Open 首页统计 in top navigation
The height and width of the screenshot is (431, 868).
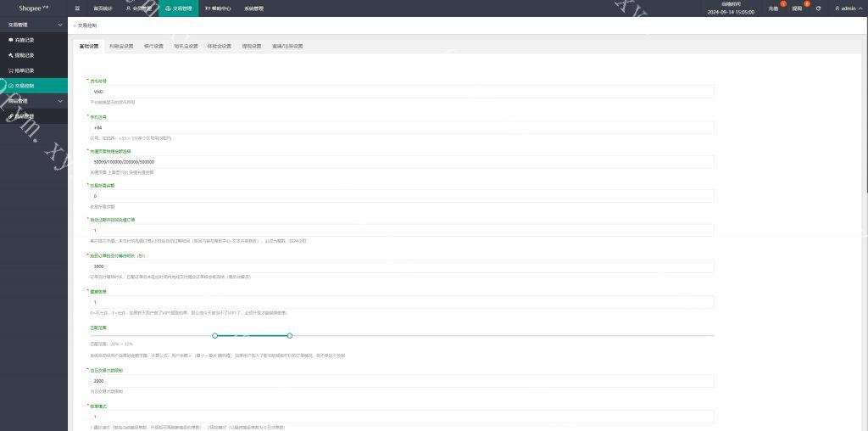click(x=102, y=8)
